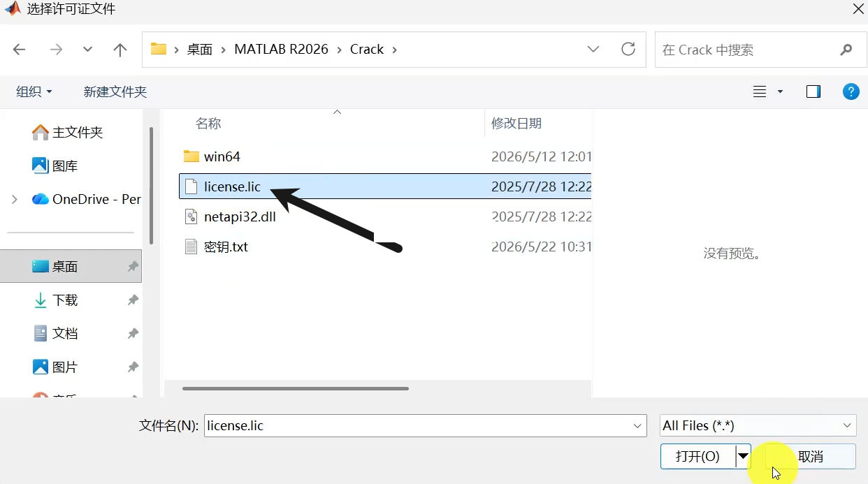Screen dimensions: 868x484
Task: Click the 打开(O) button
Action: [697, 456]
